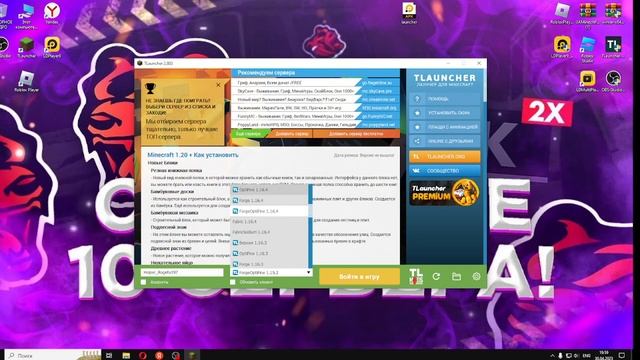Open 'Этот компьютер' desktop icon
The width and height of the screenshot is (640, 360).
pyautogui.click(x=26, y=16)
